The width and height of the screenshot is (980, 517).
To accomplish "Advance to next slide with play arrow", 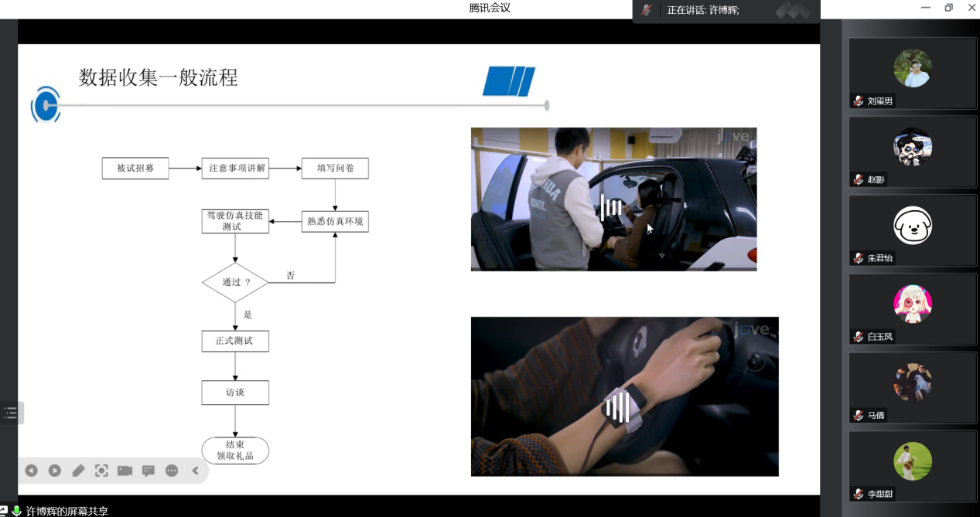I will tap(55, 471).
